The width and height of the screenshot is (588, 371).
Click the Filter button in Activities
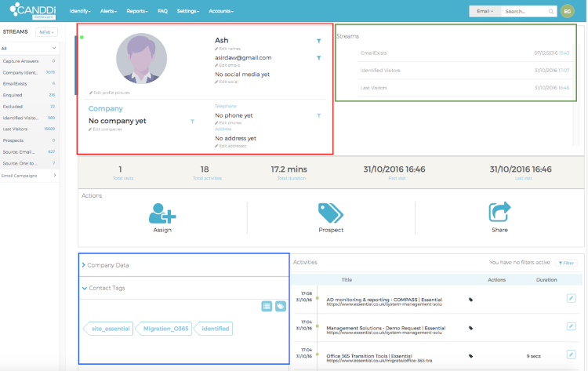tap(566, 263)
